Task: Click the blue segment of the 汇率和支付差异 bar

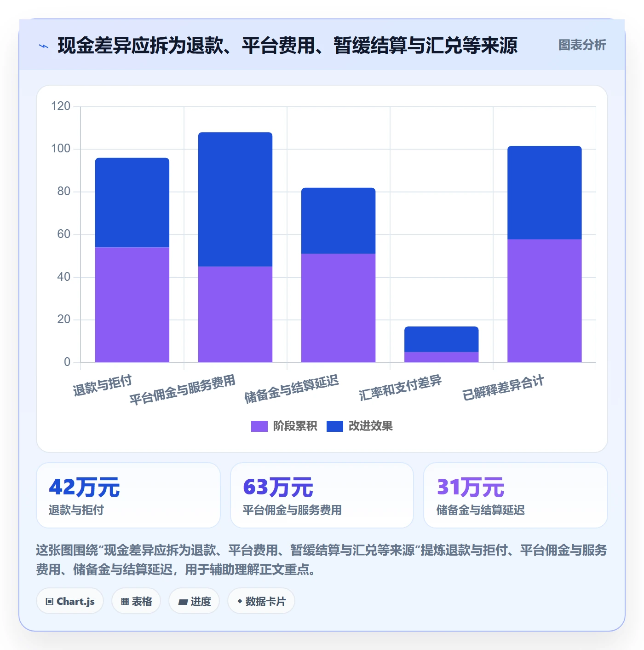Action: (441, 339)
